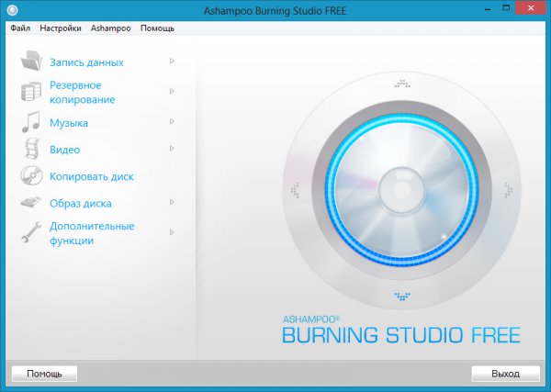Expand the Видео submenu arrow
Image resolution: width=551 pixels, height=392 pixels.
tap(172, 148)
